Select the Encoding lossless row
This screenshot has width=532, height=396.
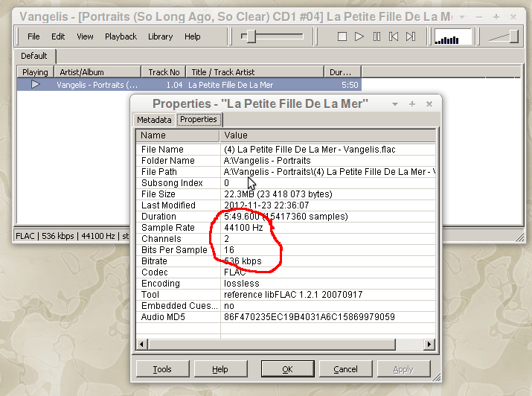point(286,284)
